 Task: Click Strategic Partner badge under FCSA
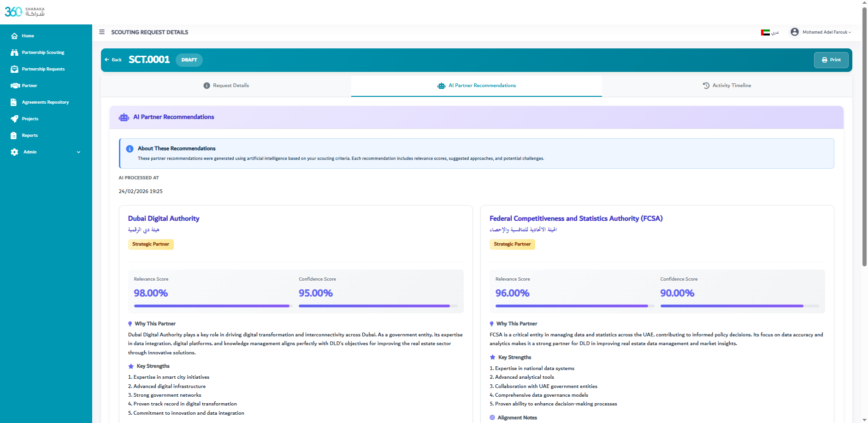point(512,244)
